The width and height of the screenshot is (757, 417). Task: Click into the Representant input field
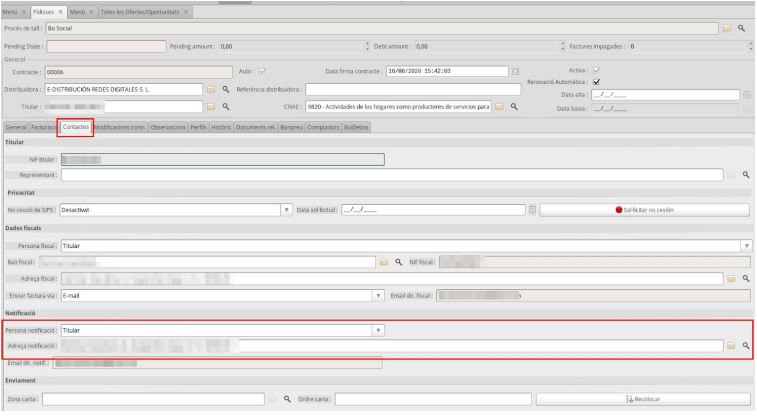coord(392,175)
